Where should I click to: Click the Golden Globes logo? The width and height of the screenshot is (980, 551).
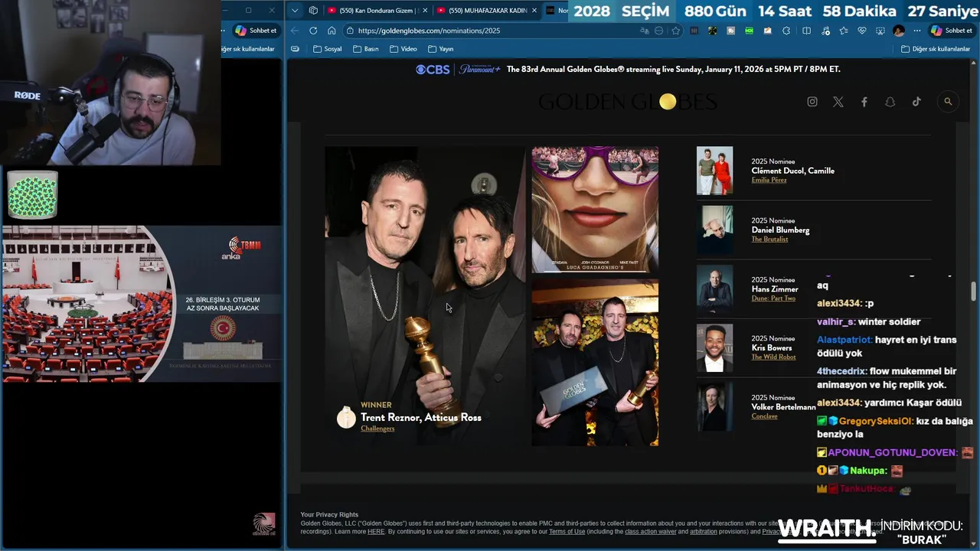click(x=628, y=102)
